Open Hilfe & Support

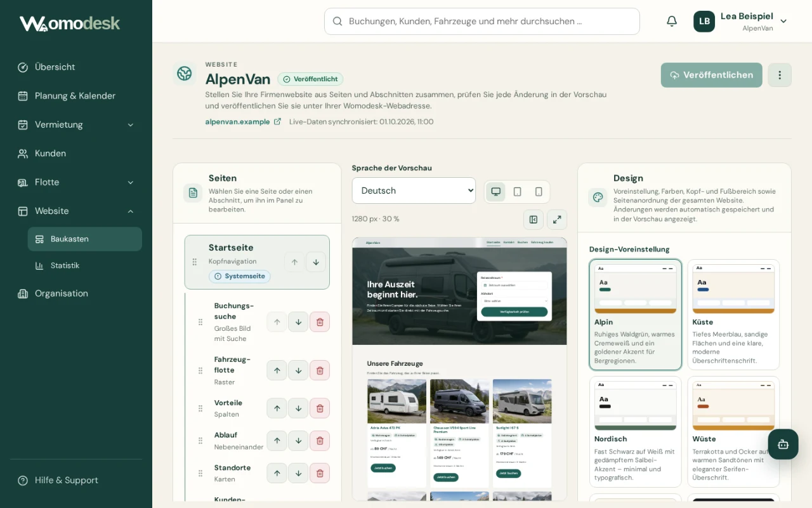point(76,480)
